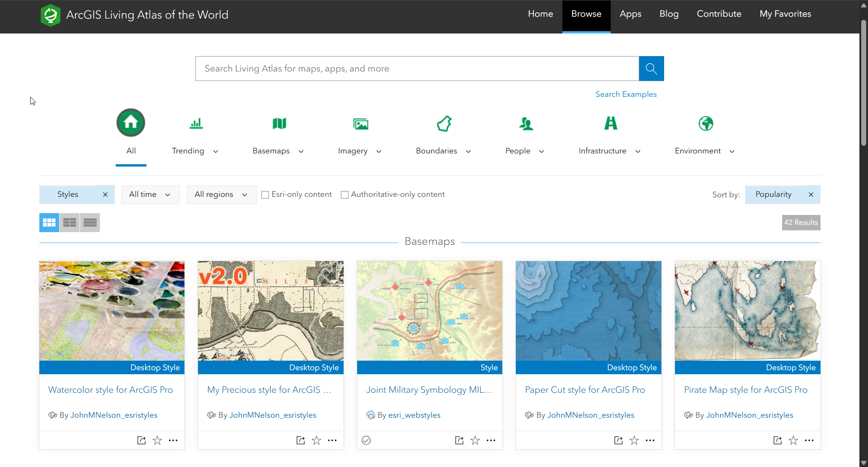Click the Boundaries category icon
The width and height of the screenshot is (868, 467).
coord(444,123)
